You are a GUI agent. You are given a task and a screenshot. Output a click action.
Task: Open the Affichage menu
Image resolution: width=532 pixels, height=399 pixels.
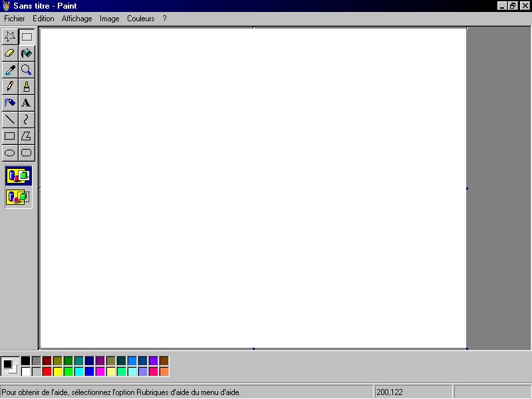[x=77, y=19]
